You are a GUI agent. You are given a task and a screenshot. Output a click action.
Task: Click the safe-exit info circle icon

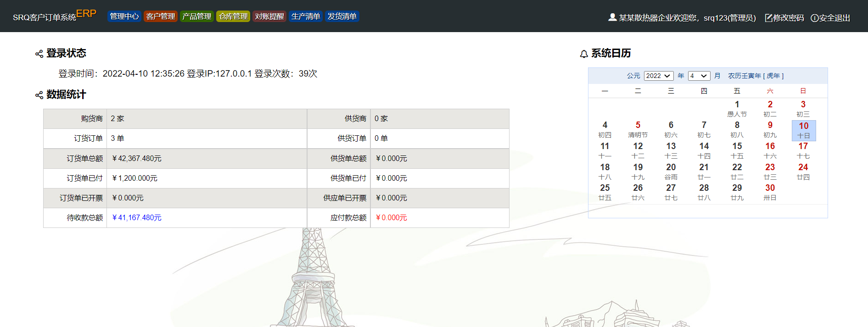814,18
